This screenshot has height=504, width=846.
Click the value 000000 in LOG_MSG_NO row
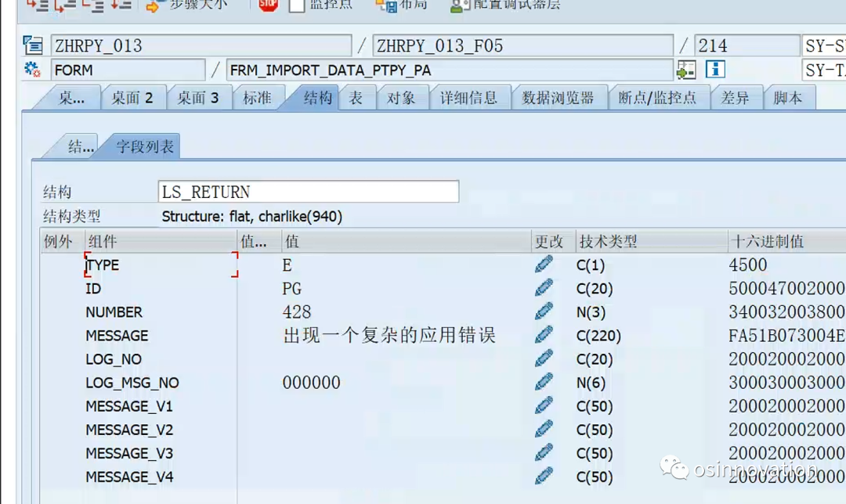311,383
